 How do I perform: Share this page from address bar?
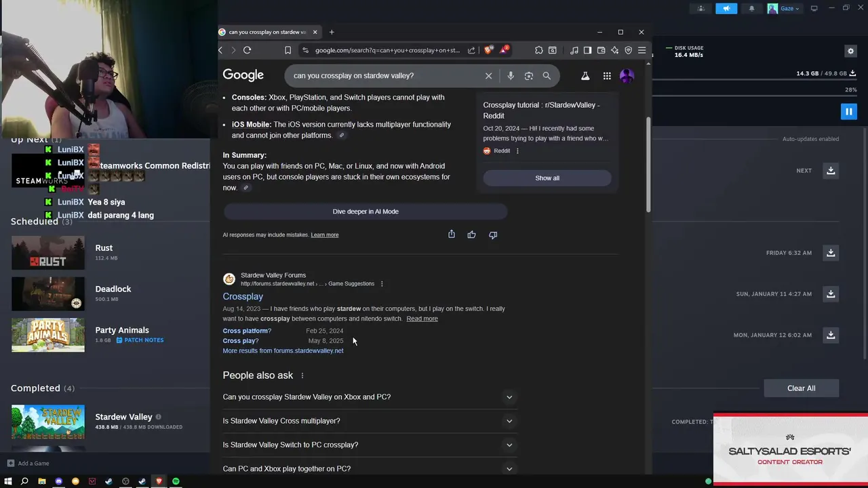(471, 50)
